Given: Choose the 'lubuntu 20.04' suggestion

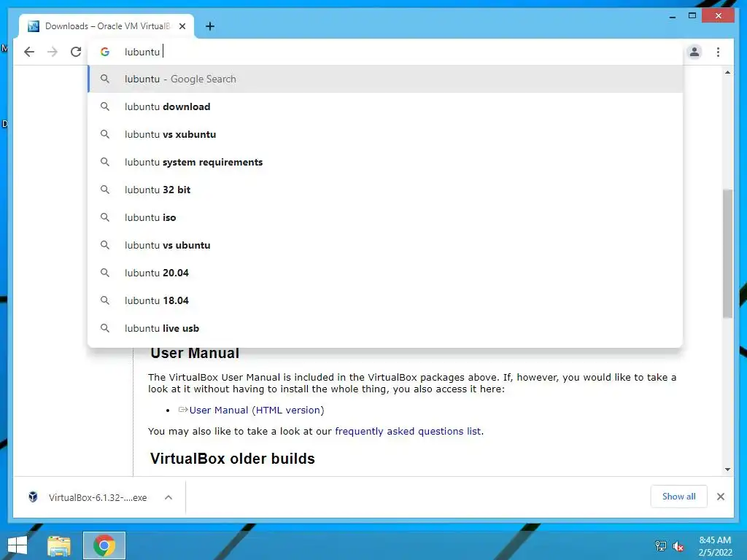Looking at the screenshot, I should coord(385,273).
